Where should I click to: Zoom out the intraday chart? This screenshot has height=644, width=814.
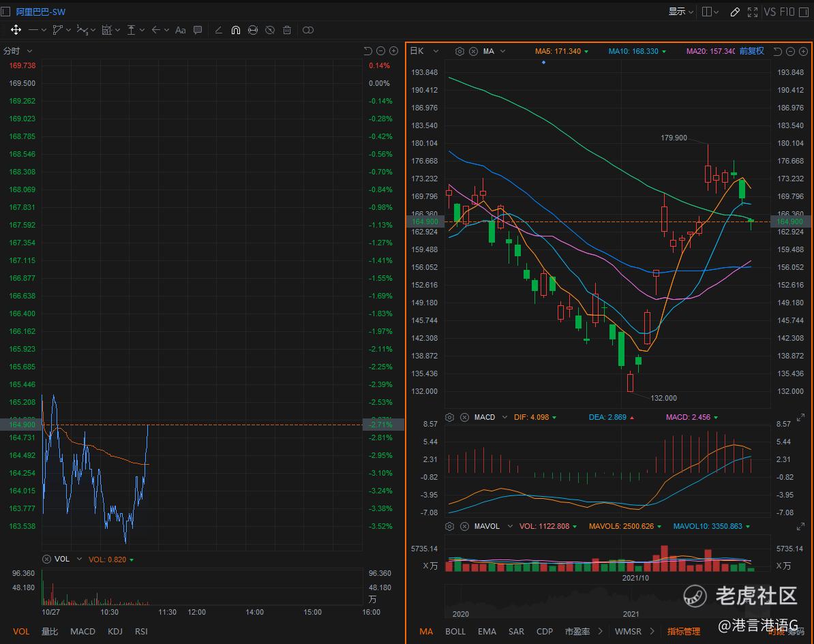click(380, 51)
